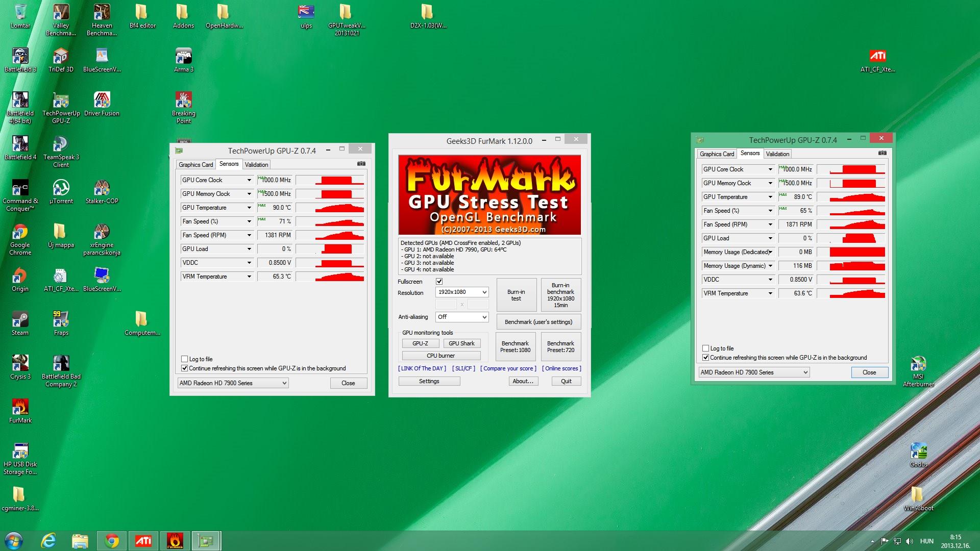Expand GPU Temperature dropdown in right GPU-Z
The image size is (980, 551).
770,197
